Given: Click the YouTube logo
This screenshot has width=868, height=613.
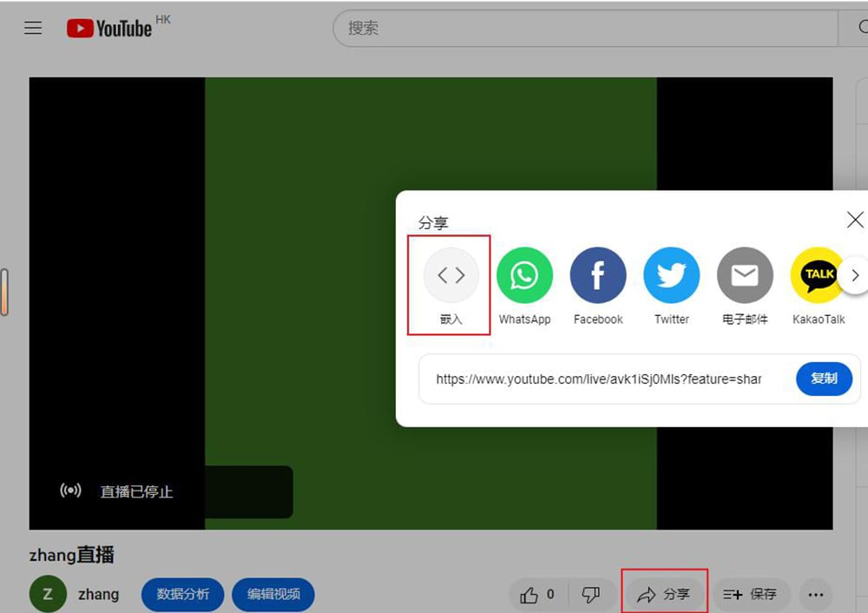Looking at the screenshot, I should 109,29.
